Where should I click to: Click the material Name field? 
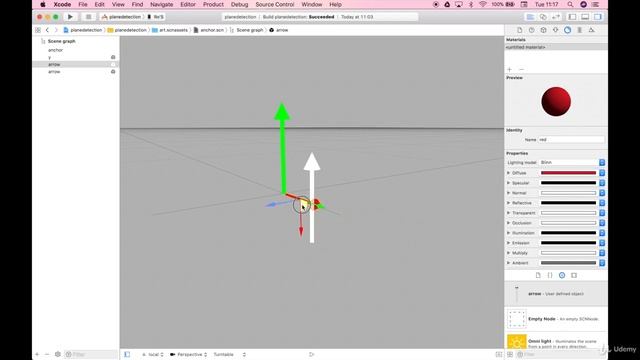(x=571, y=140)
